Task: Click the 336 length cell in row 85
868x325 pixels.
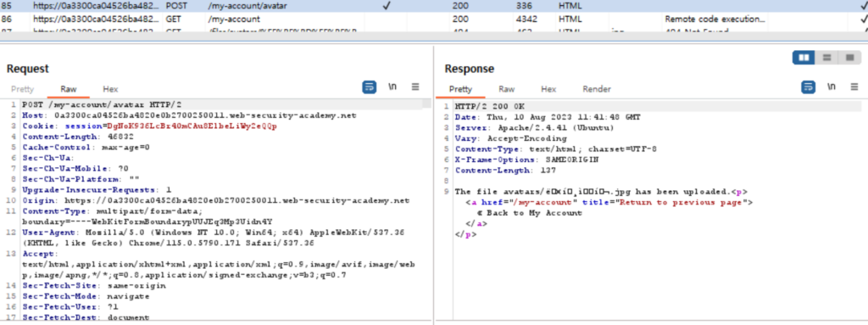Action: 523,6
